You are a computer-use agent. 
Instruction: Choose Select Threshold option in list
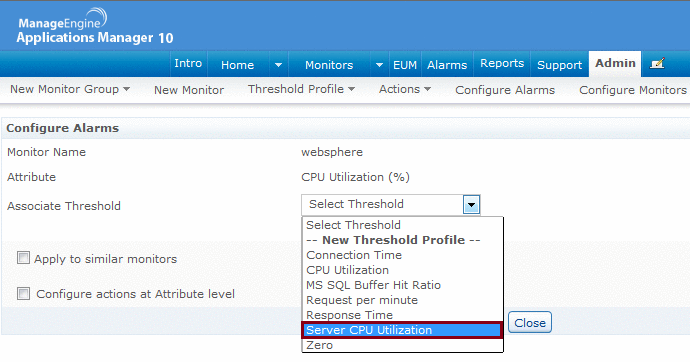tap(402, 225)
